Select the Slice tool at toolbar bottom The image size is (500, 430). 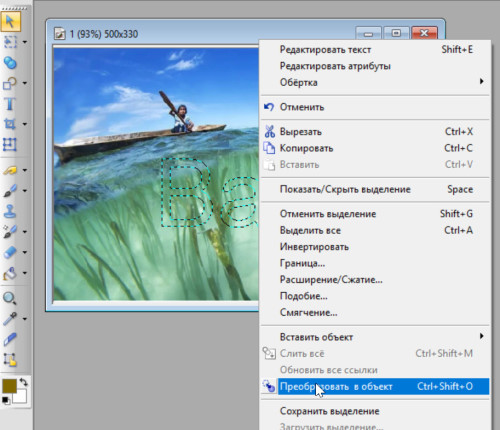[x=10, y=360]
